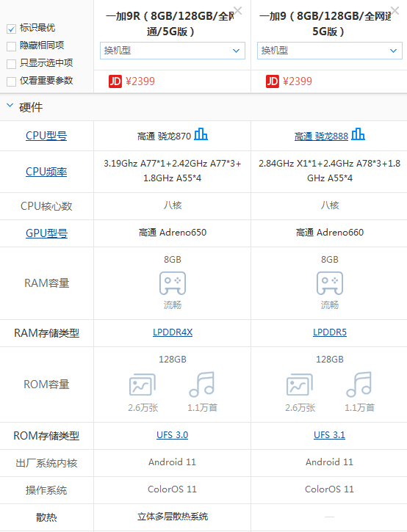Click the 高通 Adreno660 cell
The width and height of the screenshot is (407, 532).
click(x=330, y=233)
